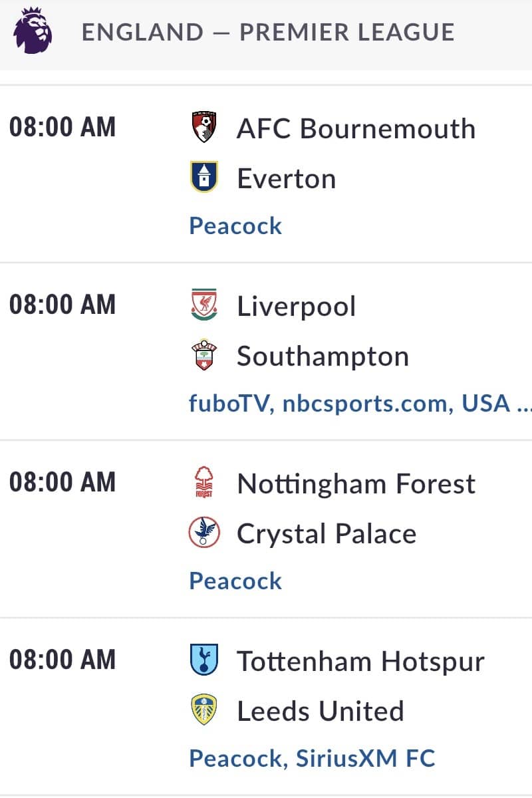Tap the Liverpool club crest

[x=204, y=306]
